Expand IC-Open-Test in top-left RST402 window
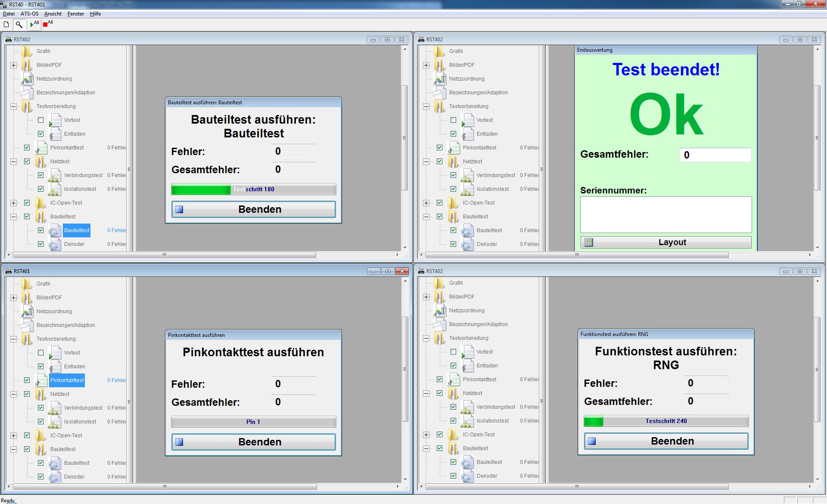The image size is (827, 504). 13,203
